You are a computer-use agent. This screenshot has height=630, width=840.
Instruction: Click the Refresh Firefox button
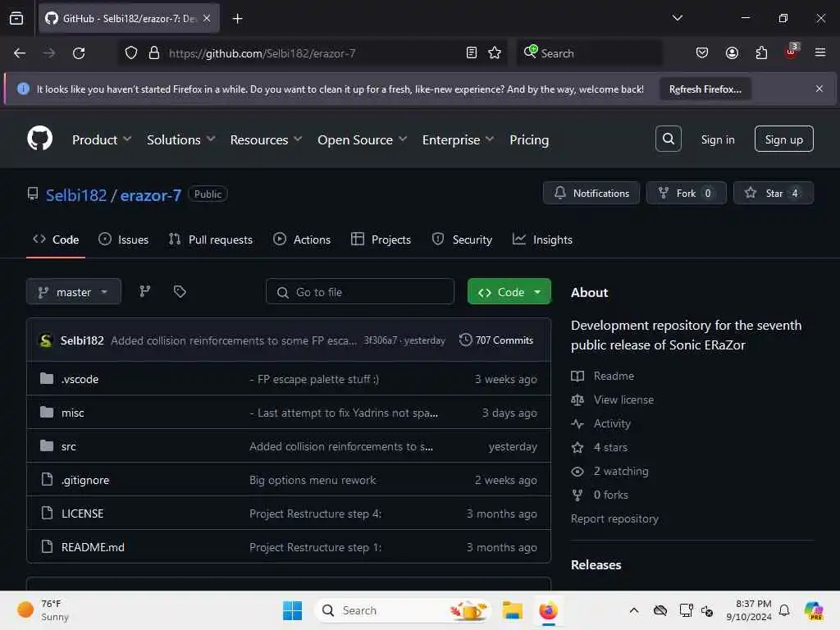[705, 89]
